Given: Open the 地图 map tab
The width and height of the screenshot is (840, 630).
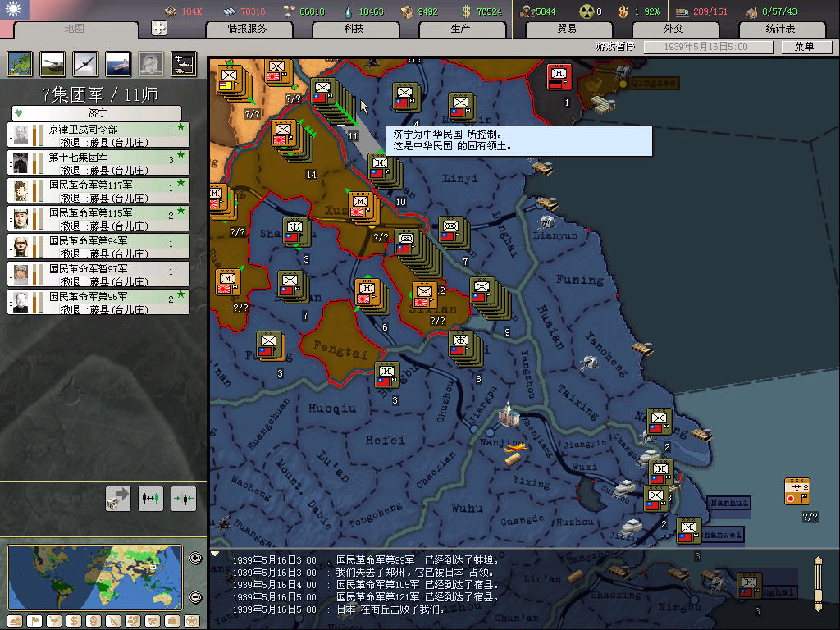Looking at the screenshot, I should coord(75,29).
